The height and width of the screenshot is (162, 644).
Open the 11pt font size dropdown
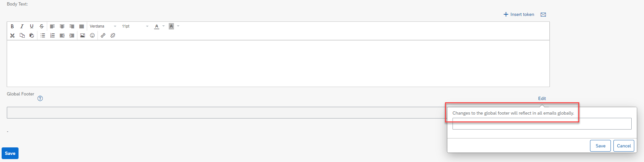coord(135,26)
